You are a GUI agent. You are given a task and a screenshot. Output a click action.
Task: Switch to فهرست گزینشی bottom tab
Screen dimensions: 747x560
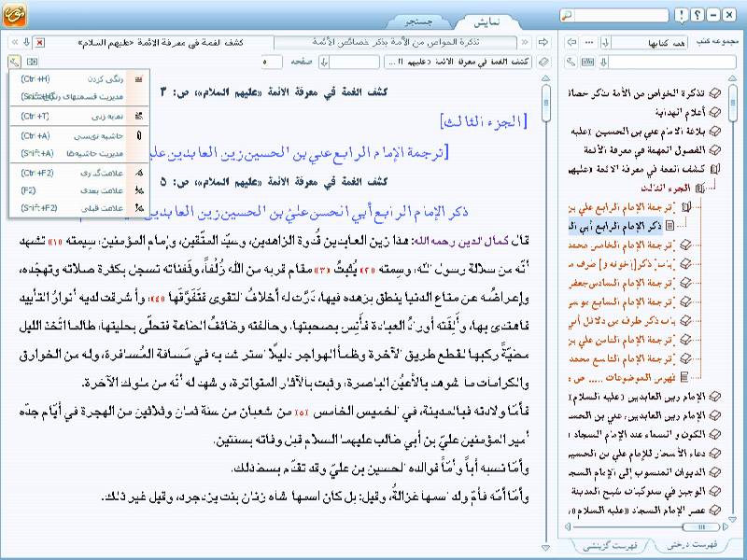[x=611, y=545]
